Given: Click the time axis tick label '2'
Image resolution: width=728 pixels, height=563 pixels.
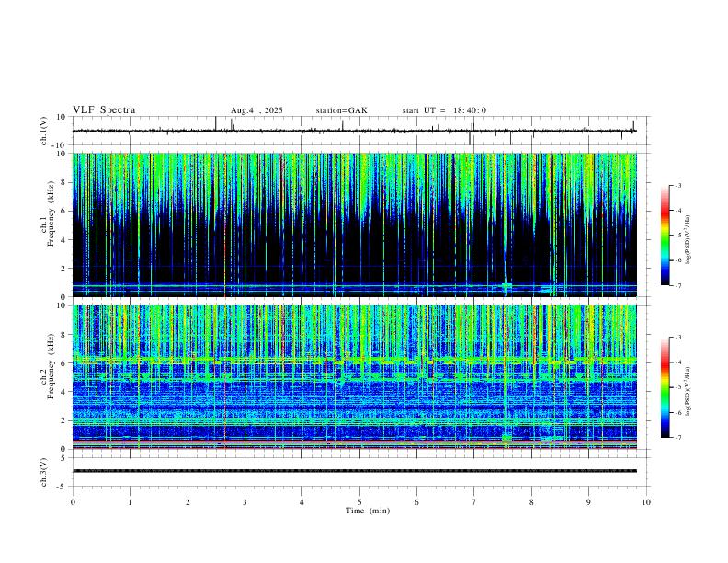Looking at the screenshot, I should point(188,502).
